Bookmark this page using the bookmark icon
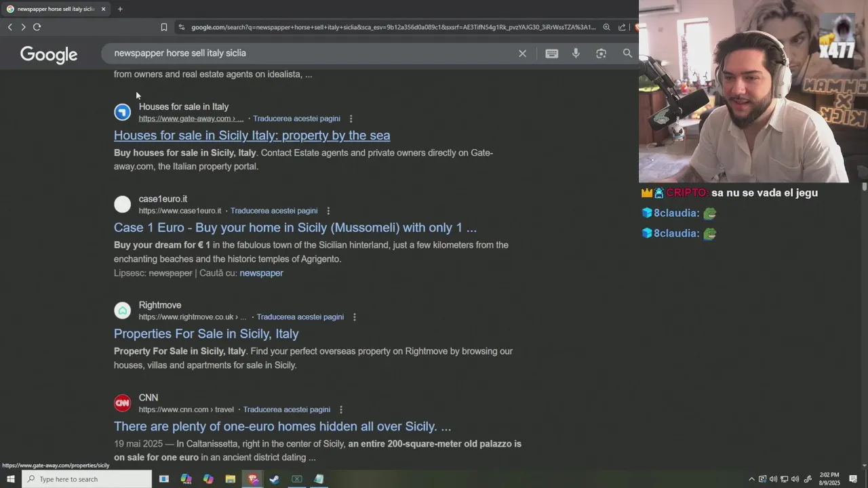Viewport: 868px width, 488px height. tap(163, 27)
